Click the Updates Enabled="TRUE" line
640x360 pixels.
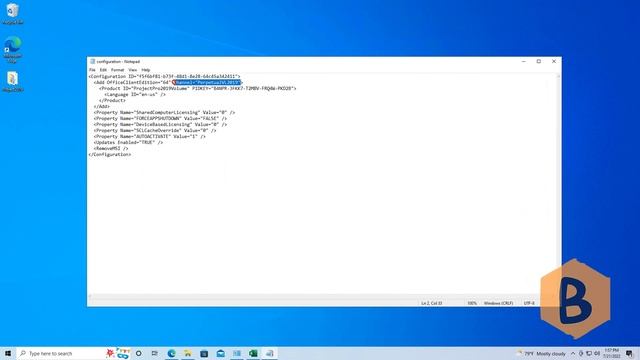coord(128,143)
